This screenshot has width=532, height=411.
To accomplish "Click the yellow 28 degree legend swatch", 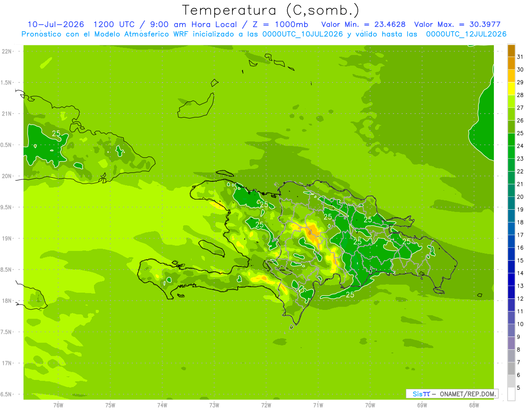I will point(511,89).
